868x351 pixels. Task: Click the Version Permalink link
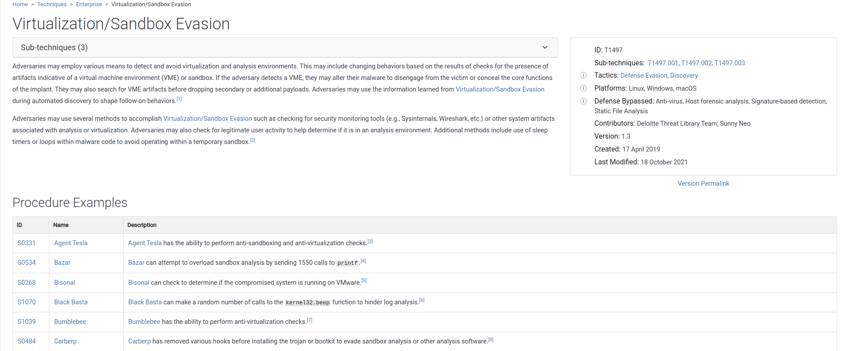(x=703, y=183)
